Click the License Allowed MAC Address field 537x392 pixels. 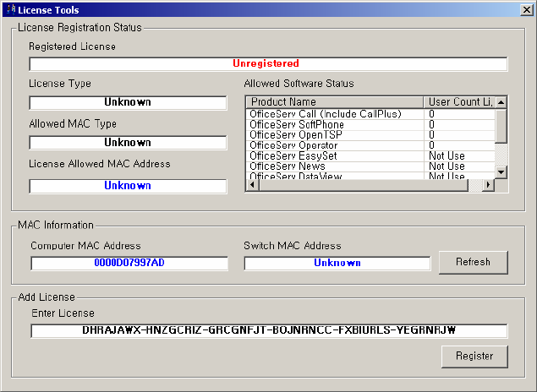click(x=128, y=186)
